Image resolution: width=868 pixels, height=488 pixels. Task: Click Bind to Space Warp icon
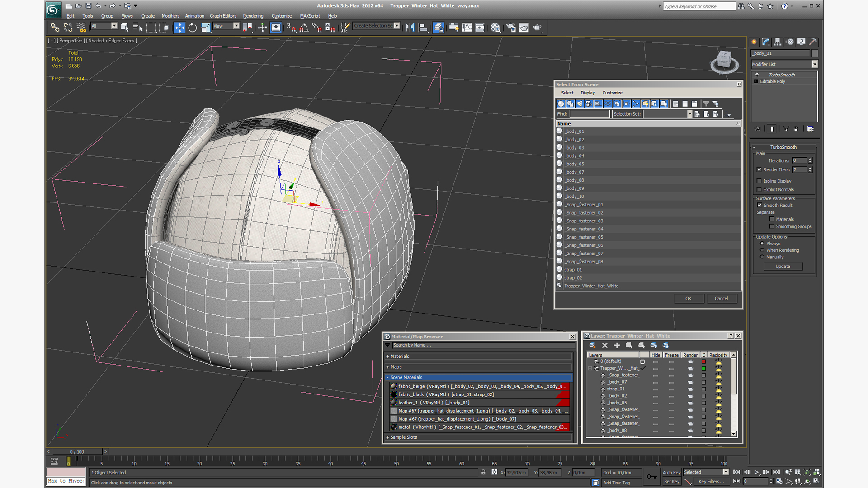(x=81, y=28)
